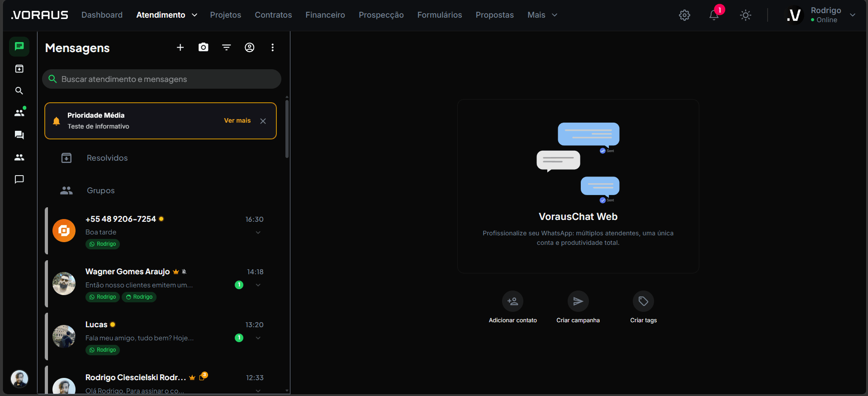The height and width of the screenshot is (396, 868).
Task: Click the unread badge on the Lucas chat
Action: pyautogui.click(x=239, y=338)
